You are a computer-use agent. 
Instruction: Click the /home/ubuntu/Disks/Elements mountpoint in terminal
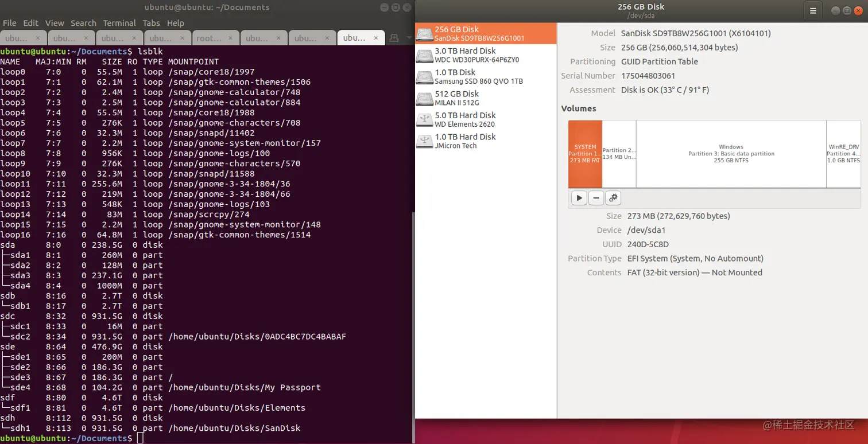point(237,408)
